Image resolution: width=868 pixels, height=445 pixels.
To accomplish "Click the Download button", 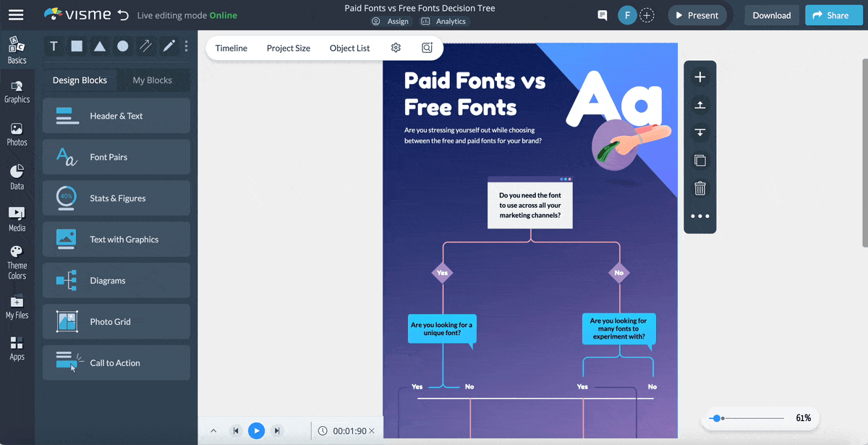I will tap(771, 15).
